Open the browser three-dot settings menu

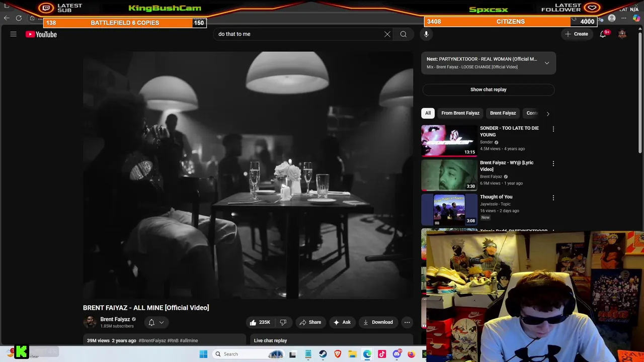pyautogui.click(x=624, y=19)
